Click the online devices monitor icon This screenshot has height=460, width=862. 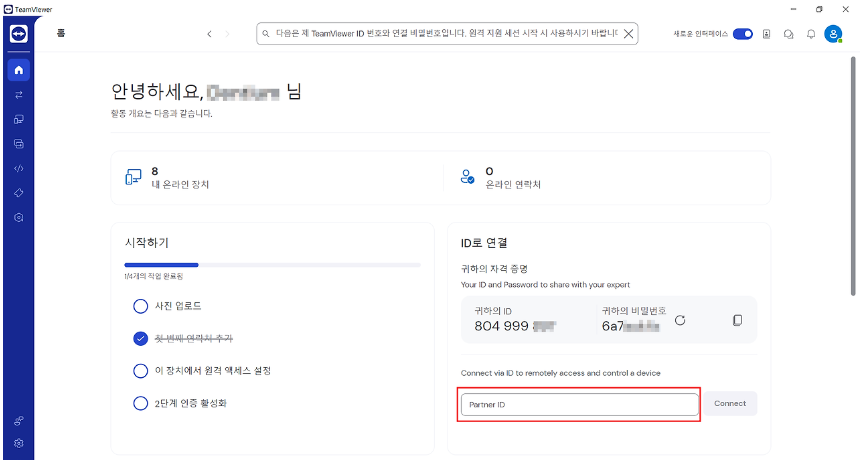[x=133, y=177]
